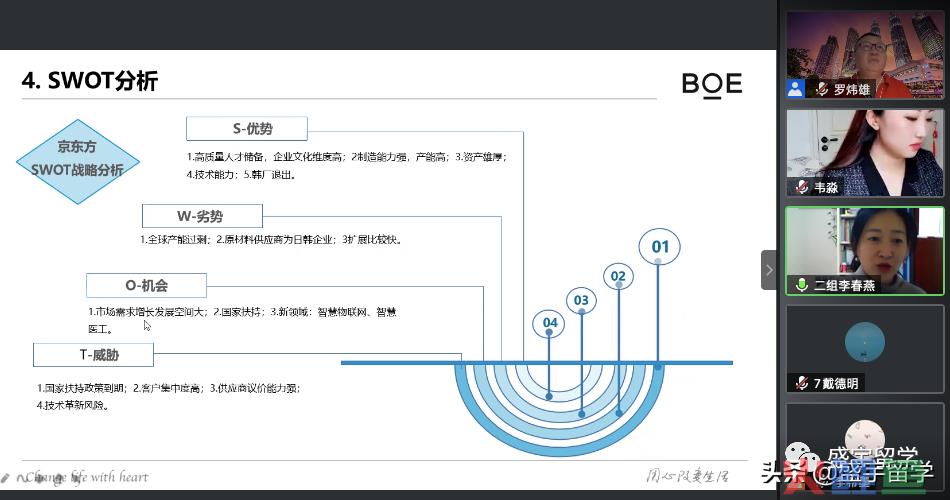
Task: Select 二组李春燕's video thumbnail
Action: coord(865,251)
